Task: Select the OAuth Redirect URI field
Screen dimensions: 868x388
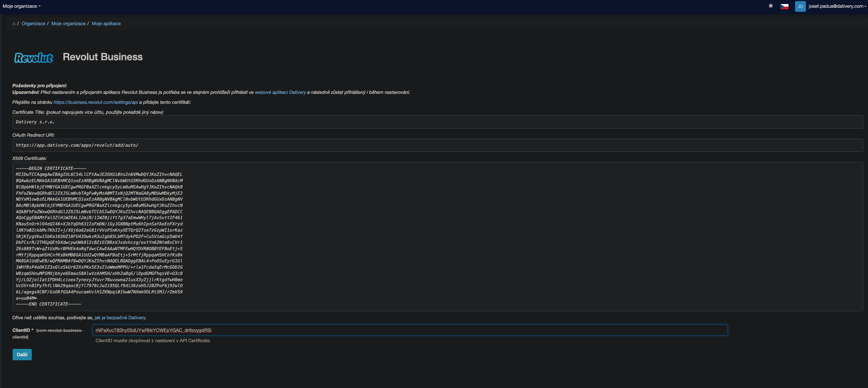Action: [438, 145]
